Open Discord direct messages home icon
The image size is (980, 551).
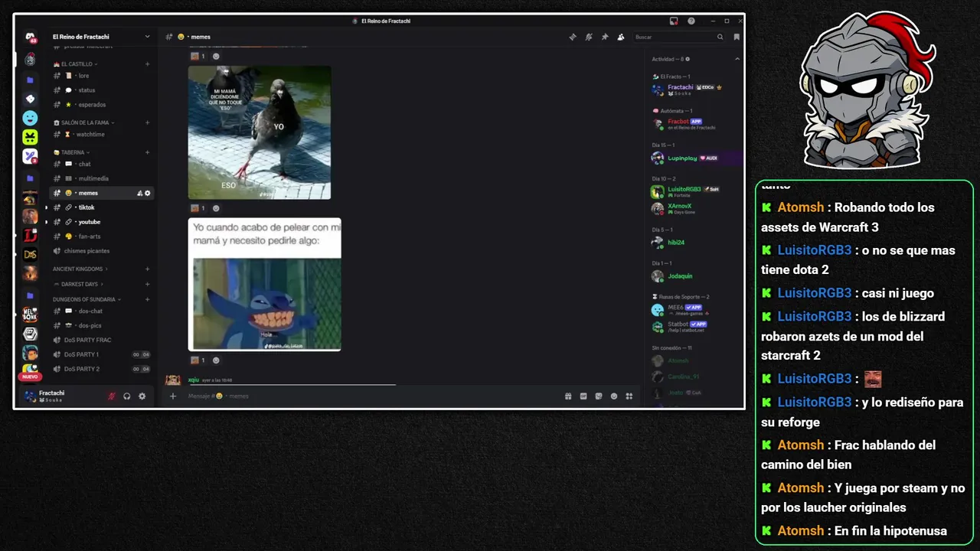click(x=30, y=37)
